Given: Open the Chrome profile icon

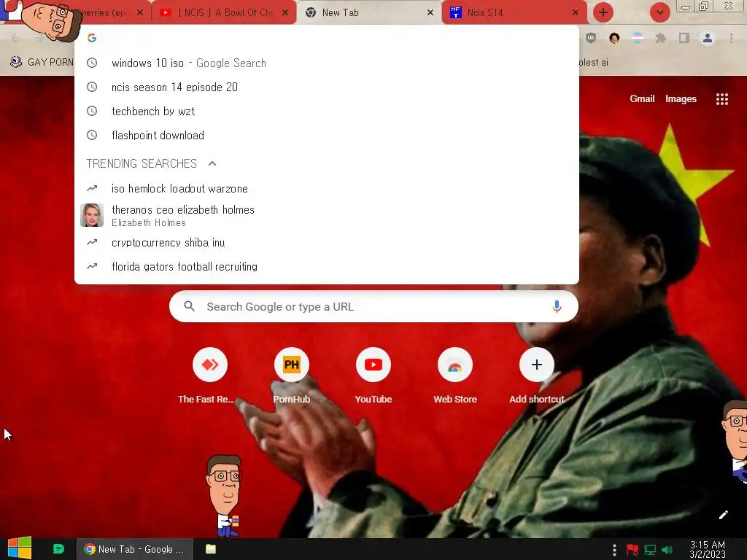Looking at the screenshot, I should coord(708,38).
